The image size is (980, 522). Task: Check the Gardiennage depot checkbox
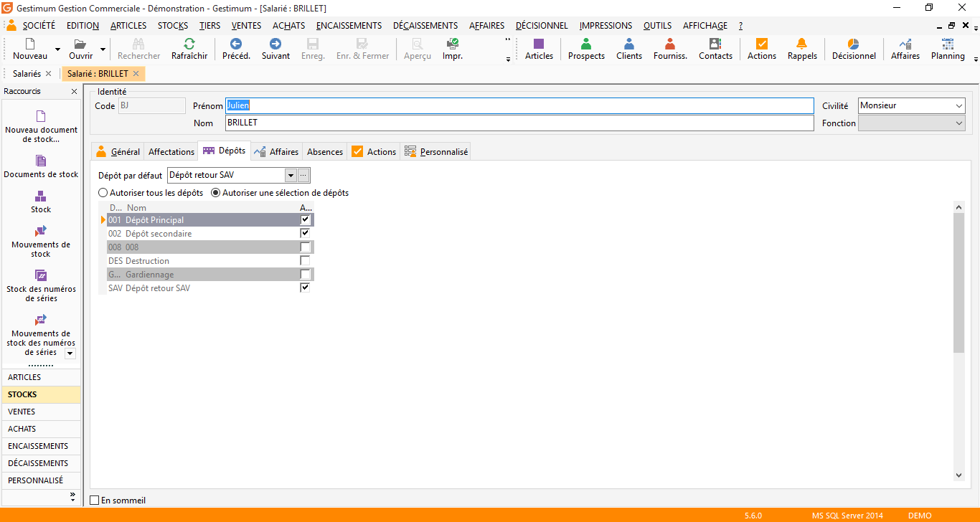tap(305, 274)
